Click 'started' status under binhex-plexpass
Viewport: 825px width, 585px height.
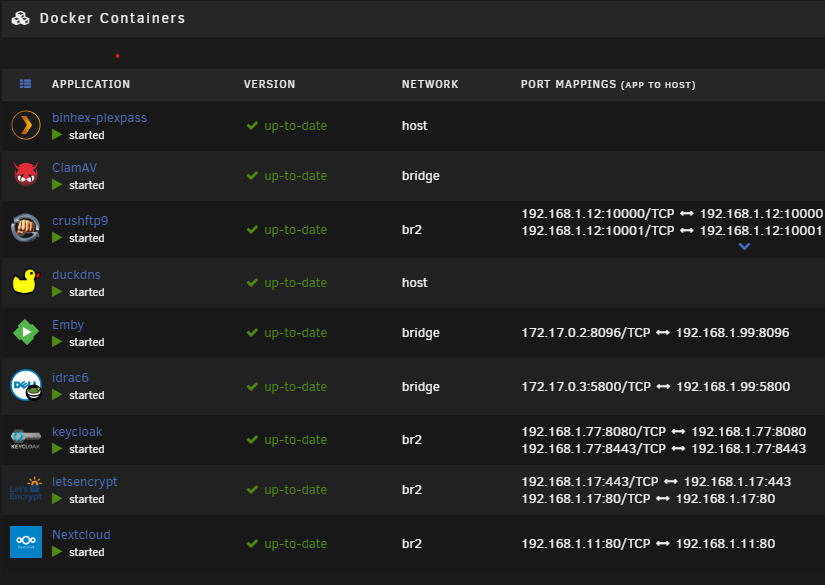[87, 135]
